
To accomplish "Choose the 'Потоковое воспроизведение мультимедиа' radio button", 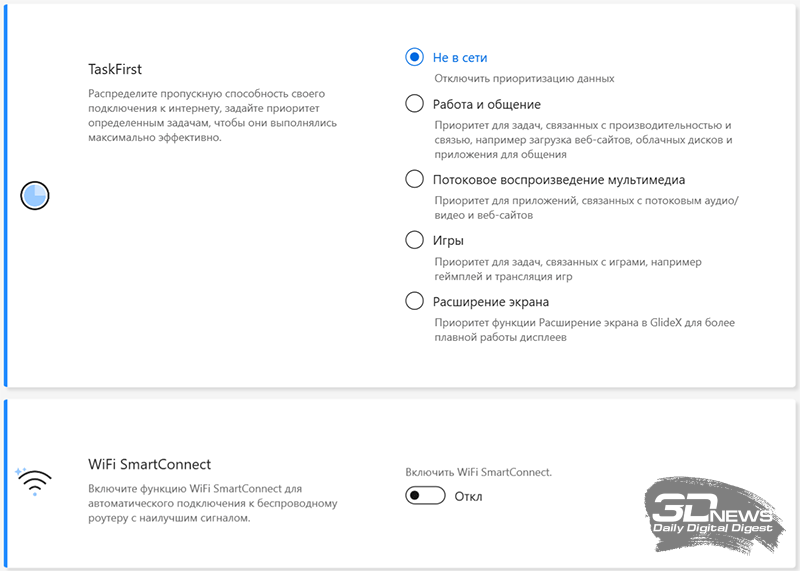I will point(414,179).
